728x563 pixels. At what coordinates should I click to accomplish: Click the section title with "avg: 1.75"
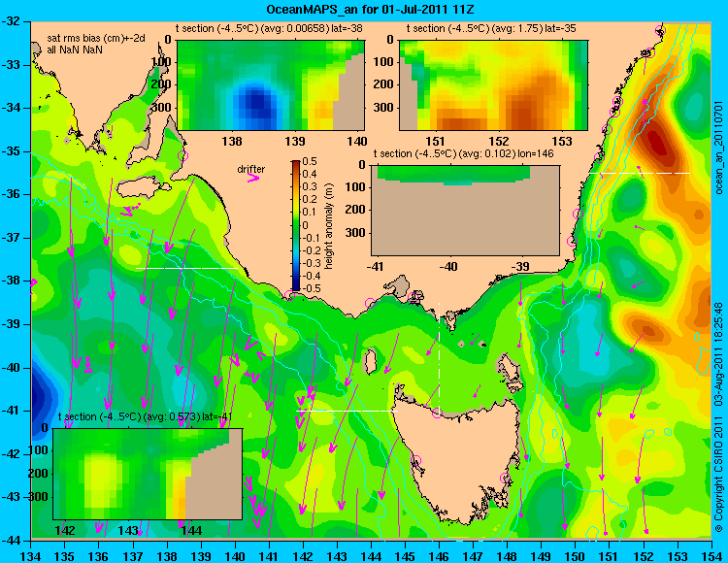tap(491, 28)
